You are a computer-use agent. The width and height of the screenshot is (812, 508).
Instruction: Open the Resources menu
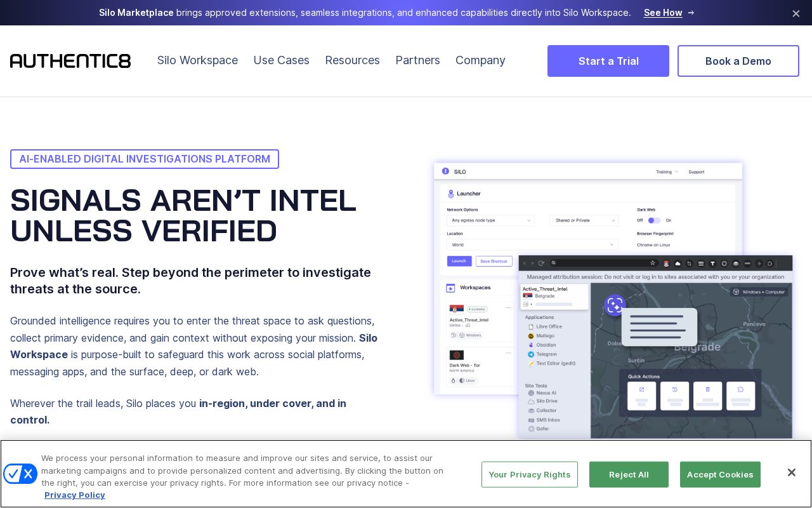352,60
